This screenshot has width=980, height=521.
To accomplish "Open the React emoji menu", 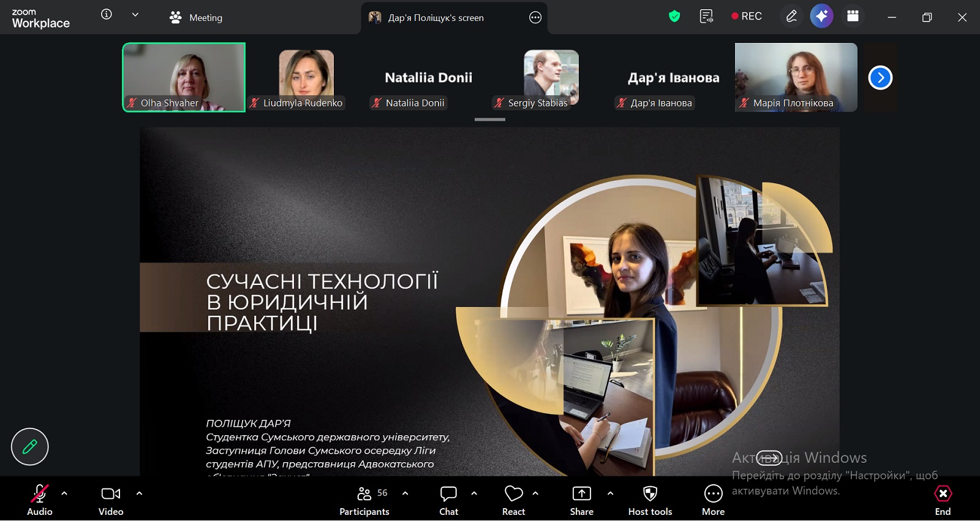I will tap(513, 500).
